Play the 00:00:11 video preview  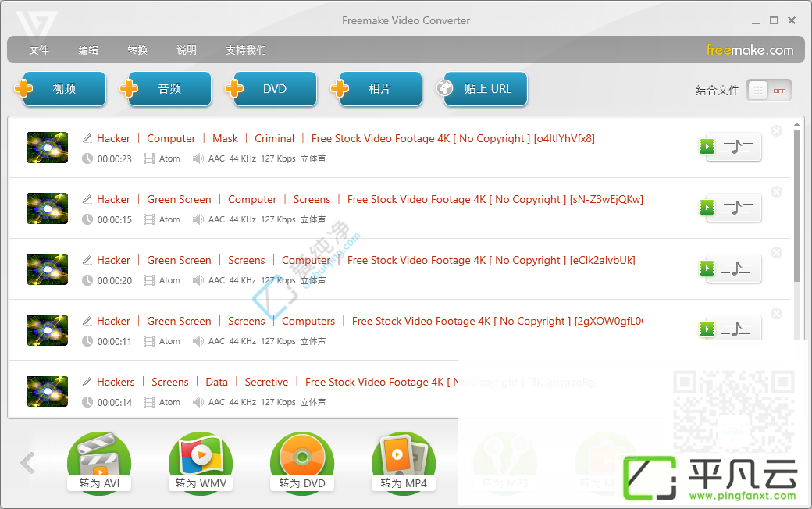pos(707,329)
